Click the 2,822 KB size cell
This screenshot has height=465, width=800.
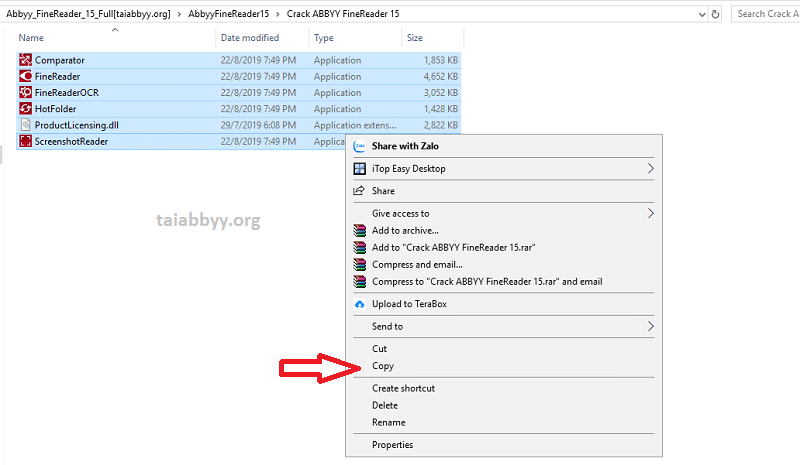point(441,126)
